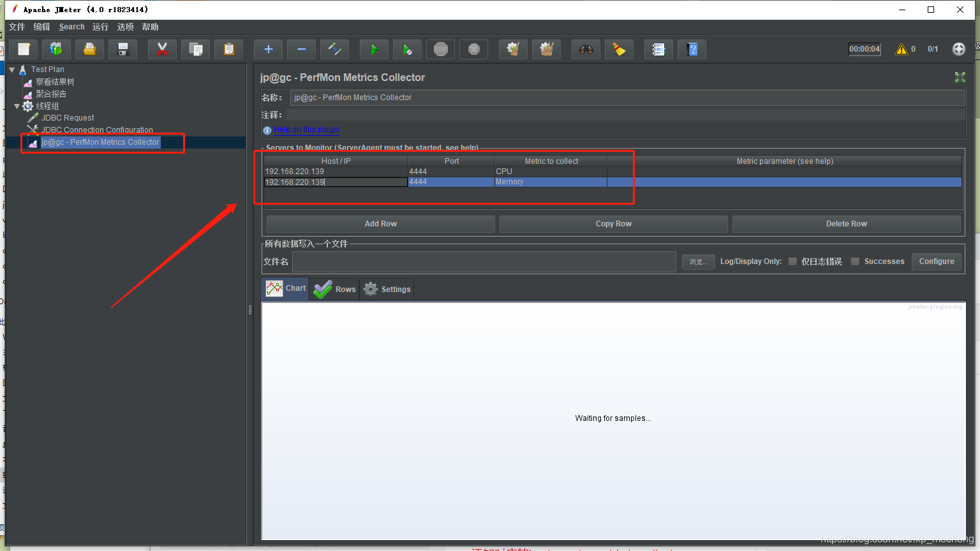Viewport: 980px width, 551px height.
Task: Start test without pauses icon
Action: click(407, 49)
